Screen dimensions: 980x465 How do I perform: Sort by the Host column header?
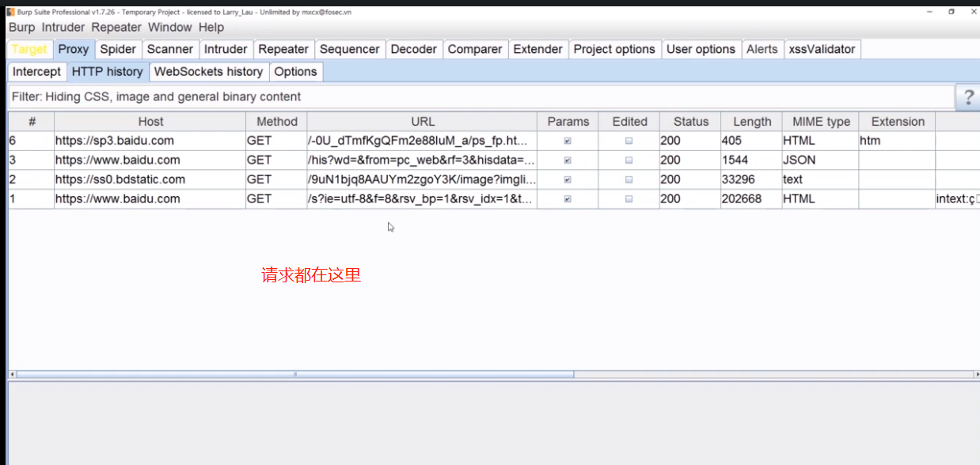150,122
